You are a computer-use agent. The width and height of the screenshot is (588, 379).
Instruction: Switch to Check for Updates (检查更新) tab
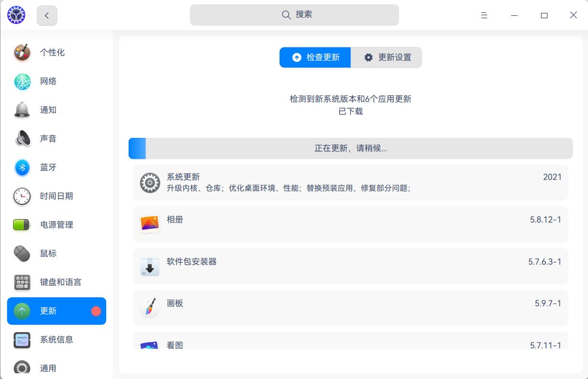[315, 57]
